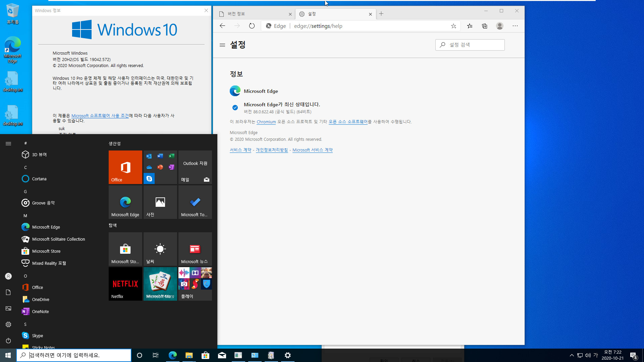The image size is (644, 362).
Task: Click the 생산성 group title
Action: coord(115,143)
